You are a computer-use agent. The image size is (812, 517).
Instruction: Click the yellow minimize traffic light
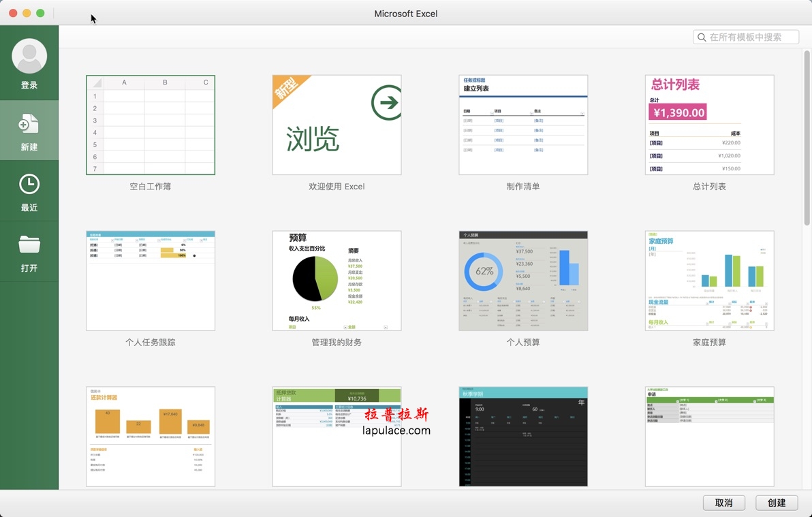(x=25, y=12)
